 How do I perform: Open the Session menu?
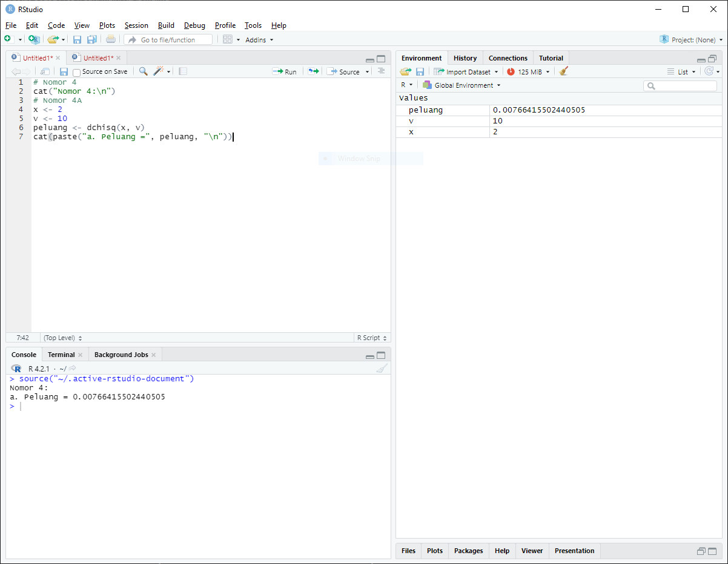coord(136,25)
